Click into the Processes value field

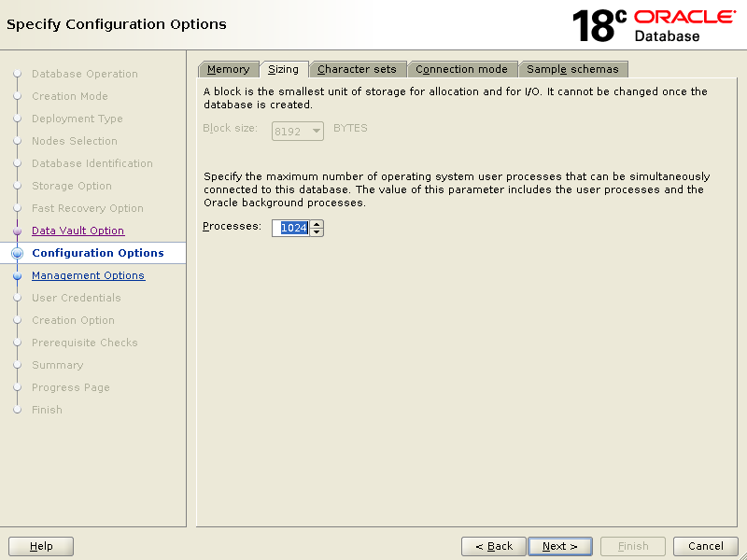(x=290, y=228)
